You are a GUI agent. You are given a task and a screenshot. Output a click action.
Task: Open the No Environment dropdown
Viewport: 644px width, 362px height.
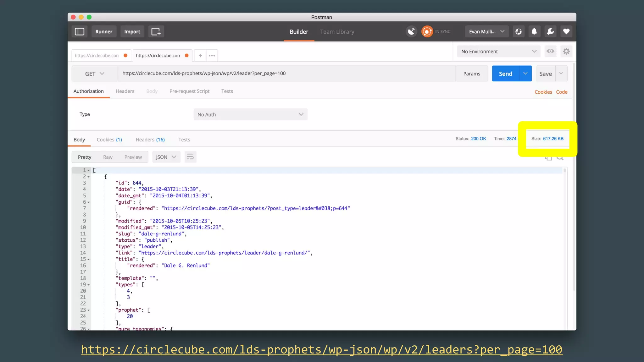(x=498, y=51)
